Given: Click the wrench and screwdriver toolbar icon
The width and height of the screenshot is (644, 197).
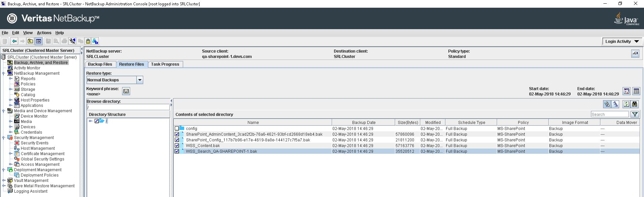Looking at the screenshot, I should pos(72,41).
